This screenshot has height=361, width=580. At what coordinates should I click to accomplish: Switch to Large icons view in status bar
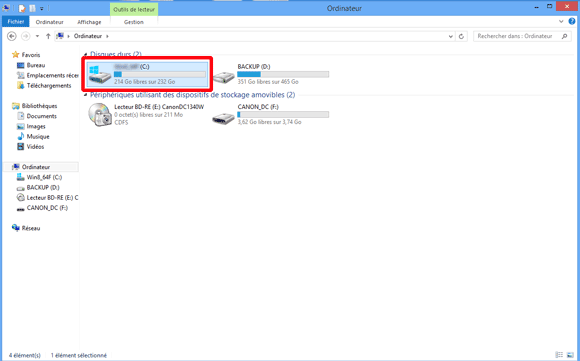[x=570, y=355]
